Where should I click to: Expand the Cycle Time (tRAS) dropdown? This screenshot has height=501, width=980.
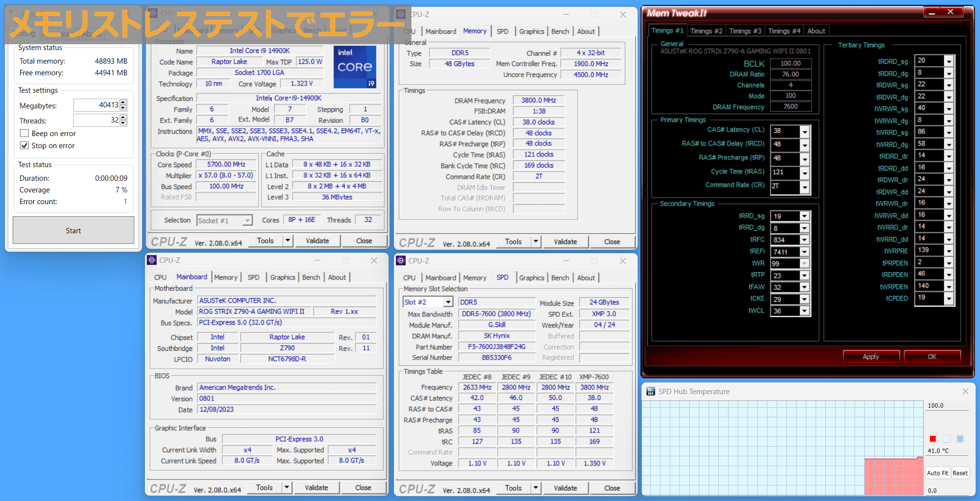click(805, 173)
